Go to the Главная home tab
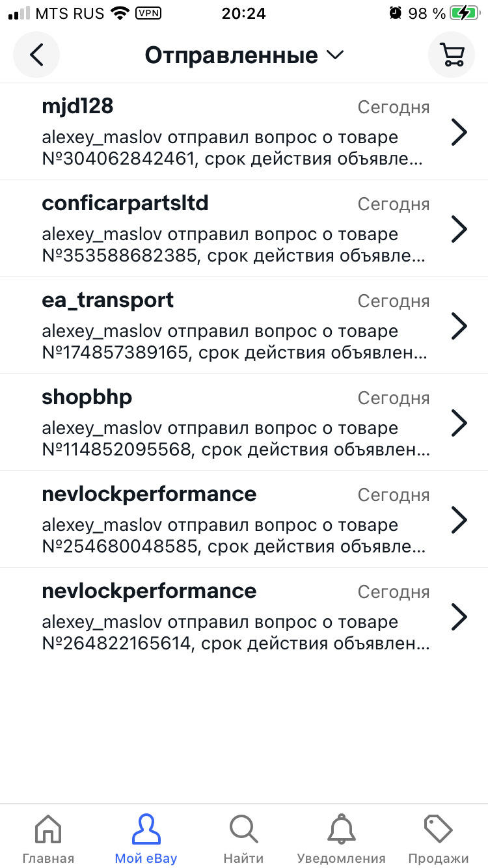 click(48, 839)
